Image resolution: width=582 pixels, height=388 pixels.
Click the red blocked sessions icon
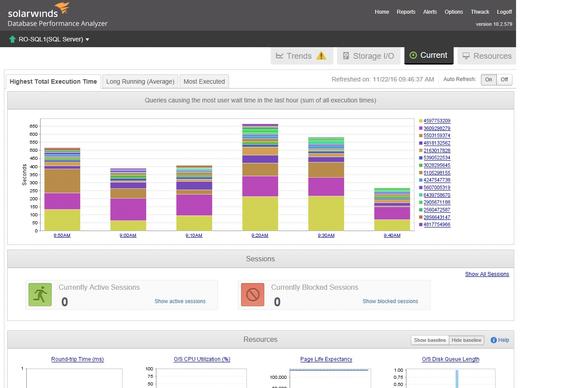tap(252, 295)
